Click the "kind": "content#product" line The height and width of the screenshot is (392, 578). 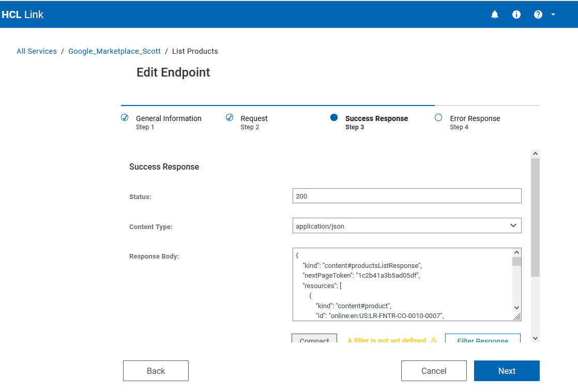click(354, 306)
